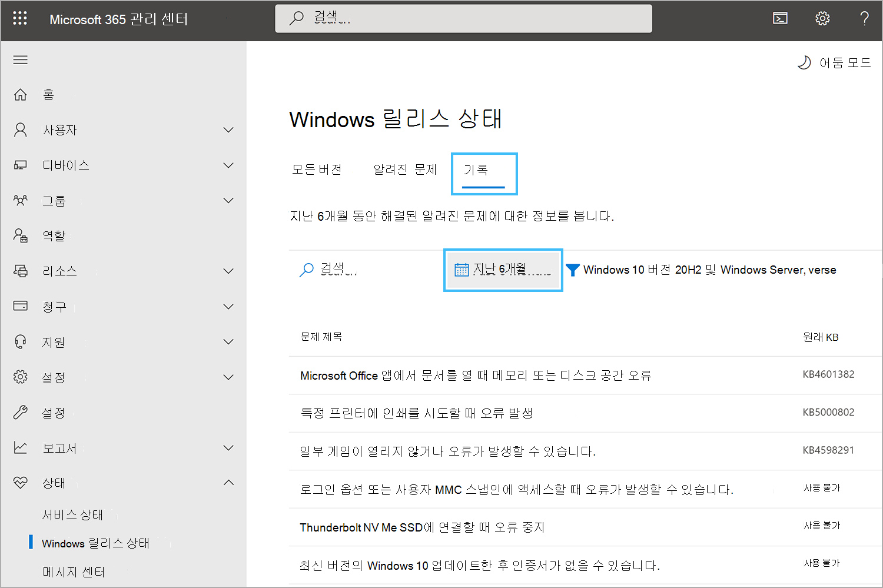Collapse the navigation hamburger menu

(21, 60)
